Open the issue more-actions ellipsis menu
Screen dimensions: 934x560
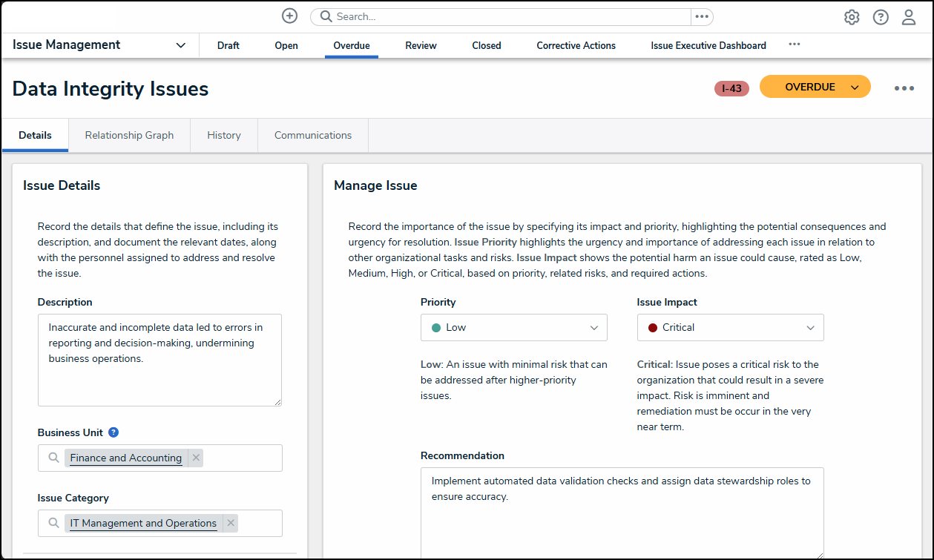click(904, 88)
